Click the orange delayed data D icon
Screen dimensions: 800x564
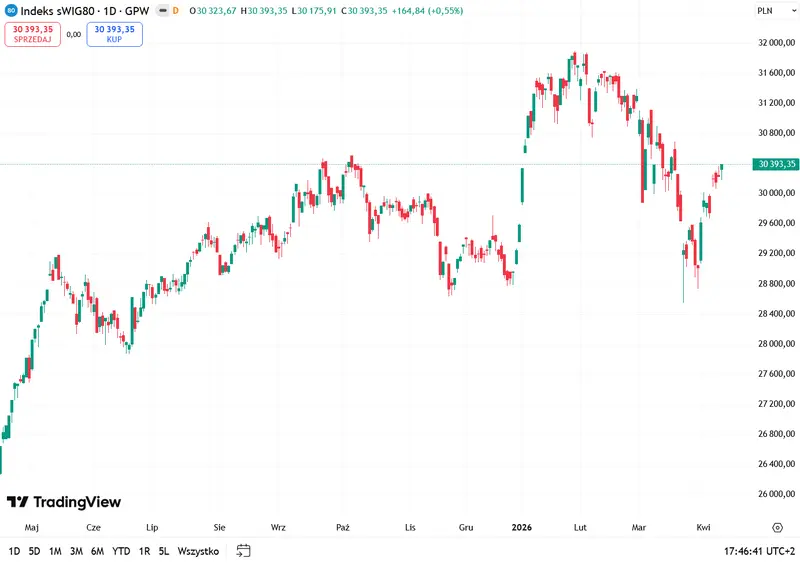176,11
